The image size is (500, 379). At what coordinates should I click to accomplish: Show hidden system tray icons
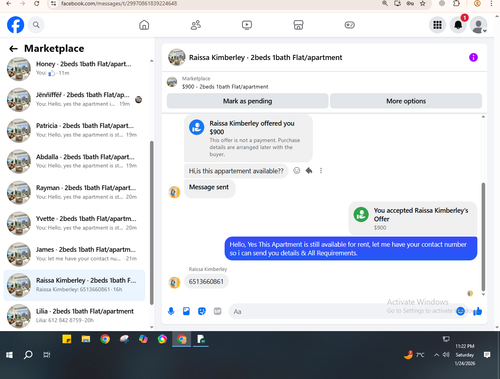click(x=436, y=355)
